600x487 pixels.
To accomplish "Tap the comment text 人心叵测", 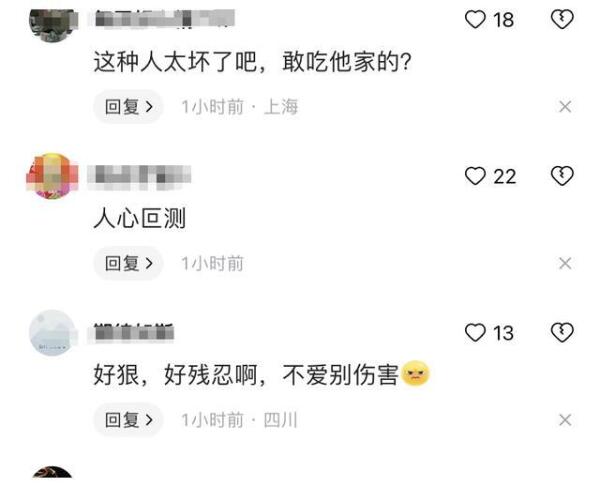I will coord(140,218).
